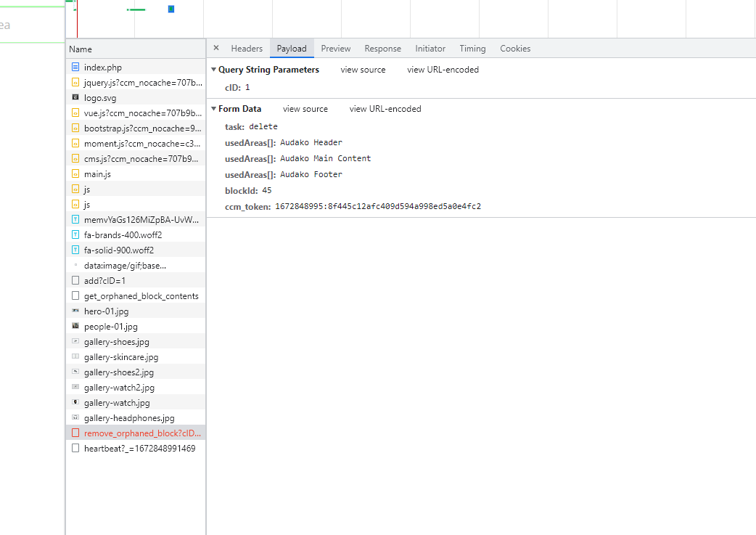Viewport: 756px width, 535px height.
Task: Collapse the Form Data section
Action: [x=213, y=108]
